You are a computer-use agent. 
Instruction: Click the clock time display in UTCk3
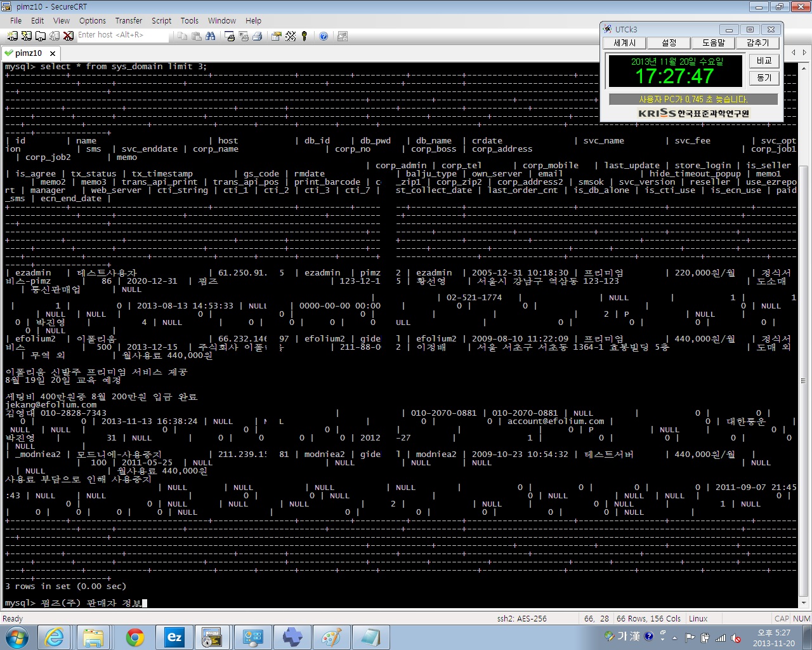[x=675, y=77]
